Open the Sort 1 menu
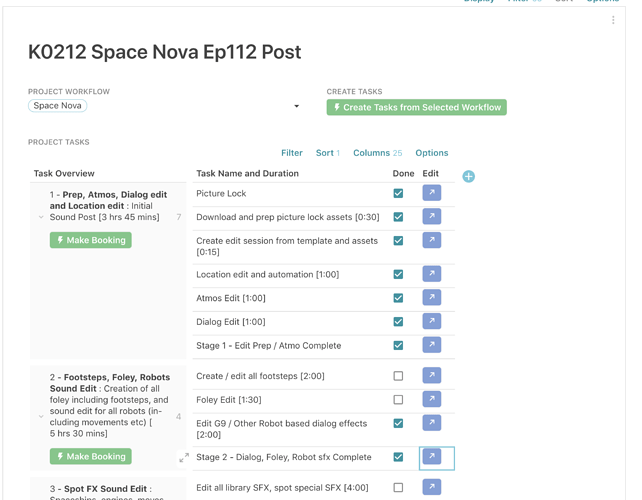 coord(328,153)
